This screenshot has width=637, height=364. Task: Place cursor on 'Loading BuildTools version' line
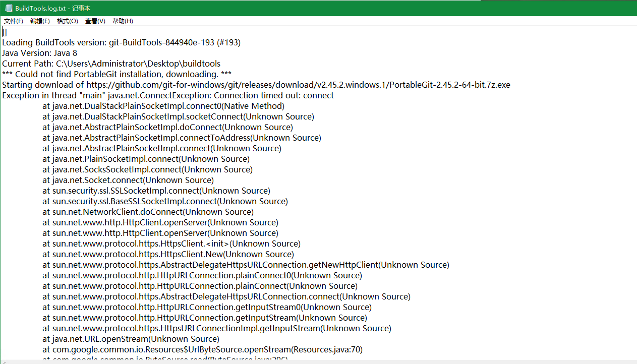(121, 42)
